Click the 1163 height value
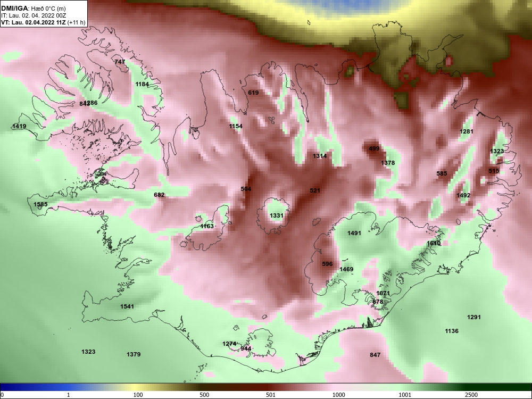The height and width of the screenshot is (399, 532). point(207,226)
